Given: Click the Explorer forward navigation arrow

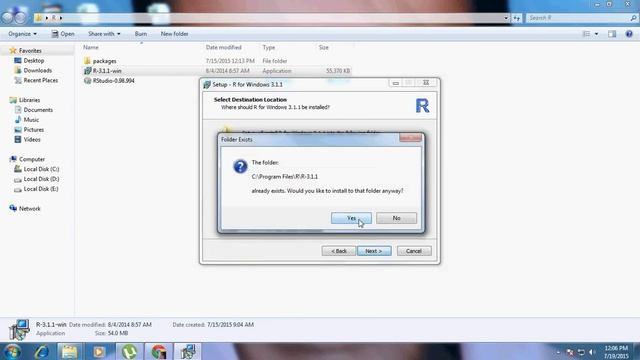Looking at the screenshot, I should (20, 18).
